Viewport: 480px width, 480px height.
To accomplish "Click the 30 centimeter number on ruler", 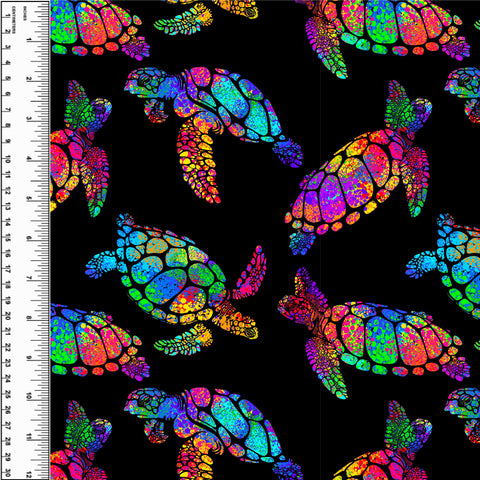I will point(7,472).
